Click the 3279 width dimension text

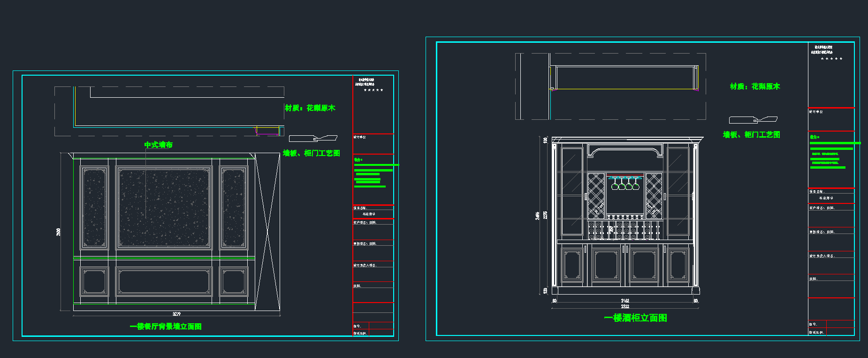[176, 314]
